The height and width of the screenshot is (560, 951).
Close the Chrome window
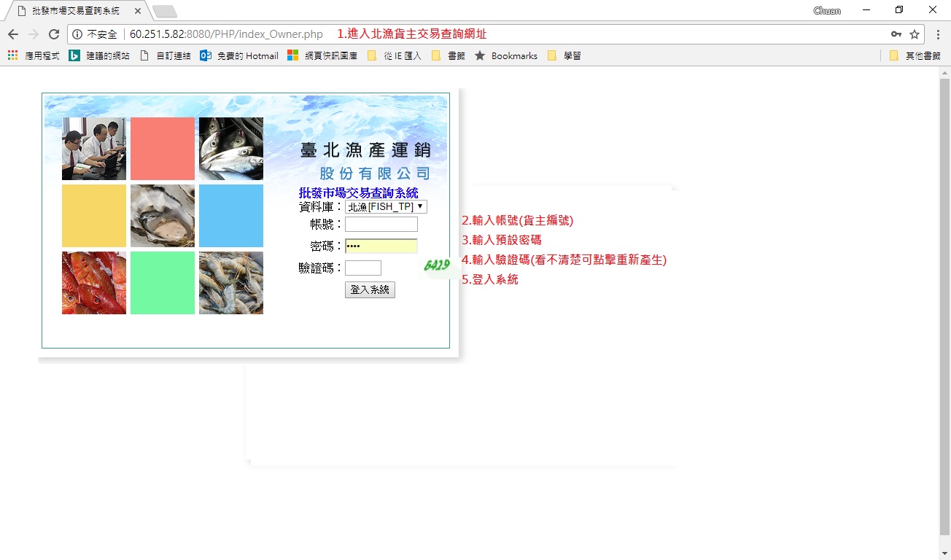tap(933, 10)
